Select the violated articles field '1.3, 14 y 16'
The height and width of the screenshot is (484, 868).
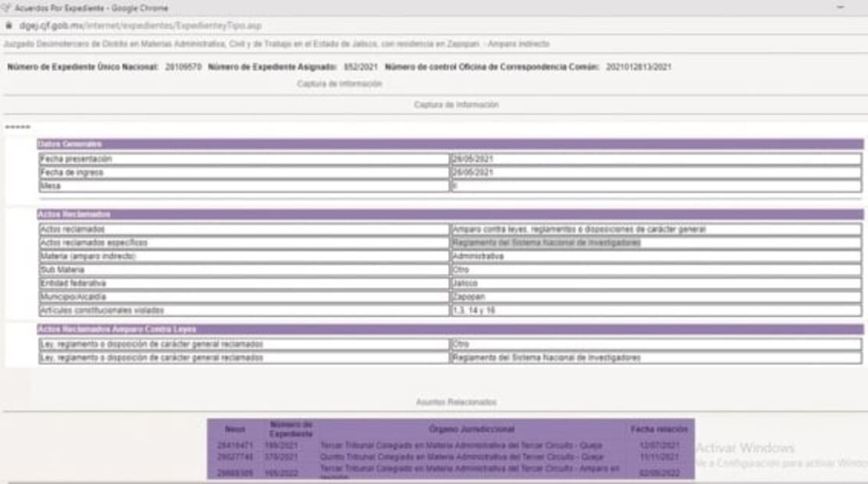coord(546,309)
